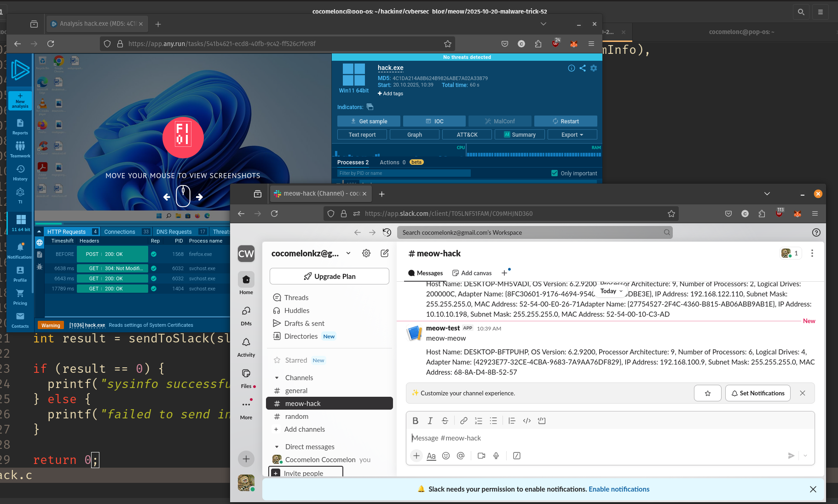Click the Upgrade Plan button
The height and width of the screenshot is (504, 838).
329,276
